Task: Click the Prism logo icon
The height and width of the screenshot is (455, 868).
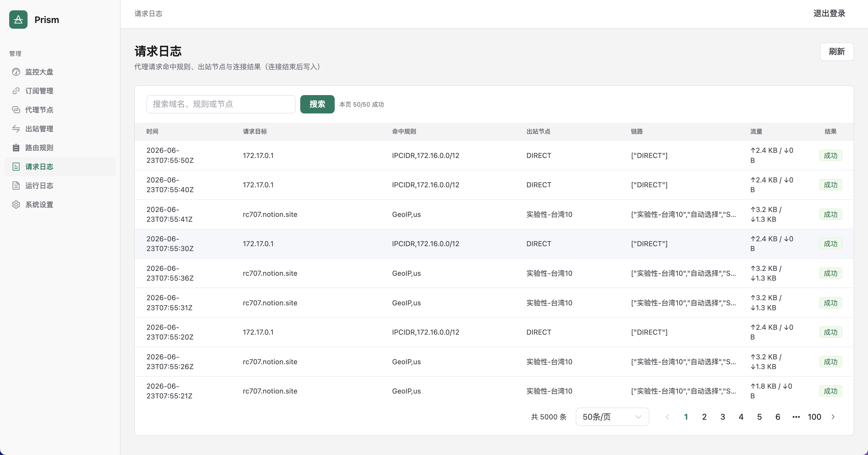Action: tap(18, 20)
